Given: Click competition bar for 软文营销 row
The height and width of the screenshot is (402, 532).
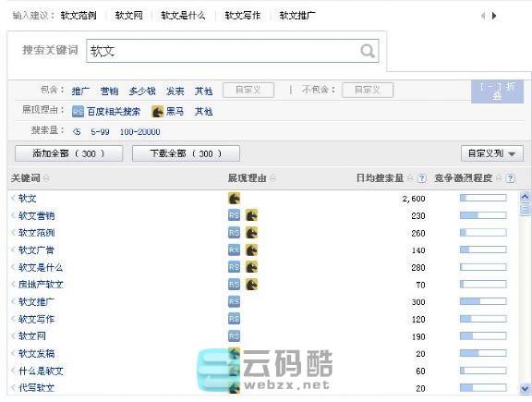Looking at the screenshot, I should pos(483,215).
